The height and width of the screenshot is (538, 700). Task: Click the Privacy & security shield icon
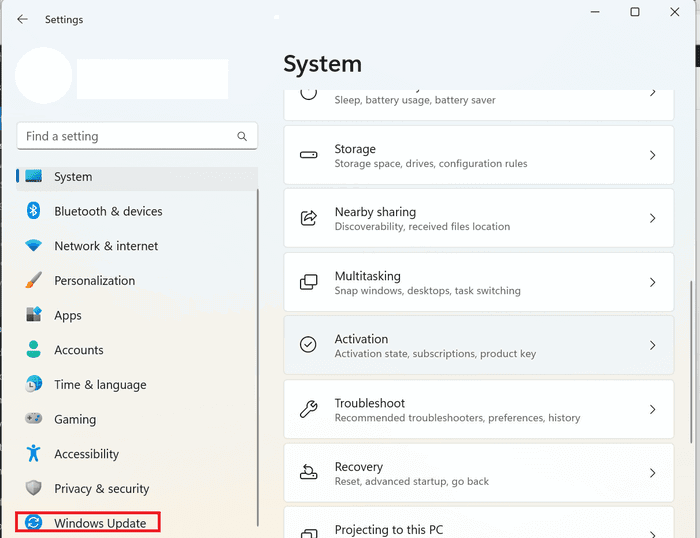[x=33, y=488]
